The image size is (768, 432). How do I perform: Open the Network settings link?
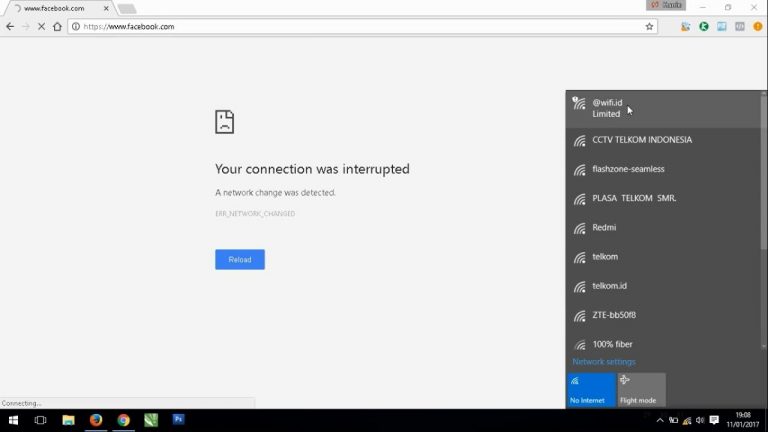[x=603, y=361]
